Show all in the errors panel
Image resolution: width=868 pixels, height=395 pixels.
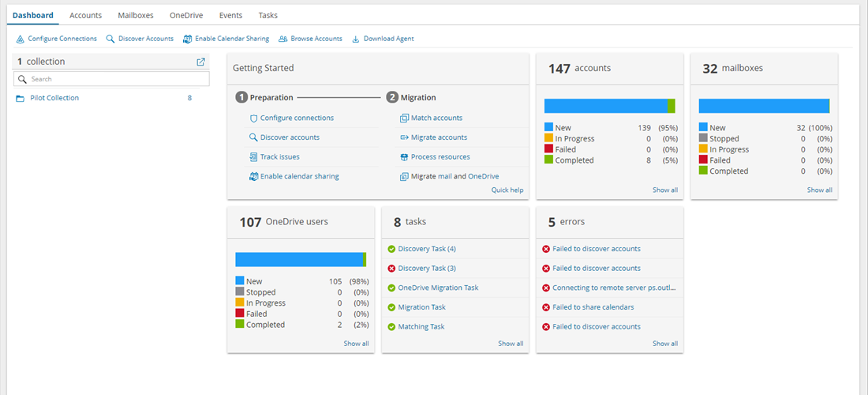click(x=664, y=344)
